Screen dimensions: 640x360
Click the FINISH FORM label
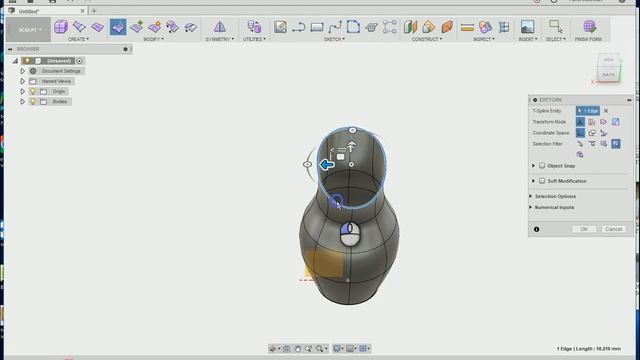pyautogui.click(x=588, y=39)
